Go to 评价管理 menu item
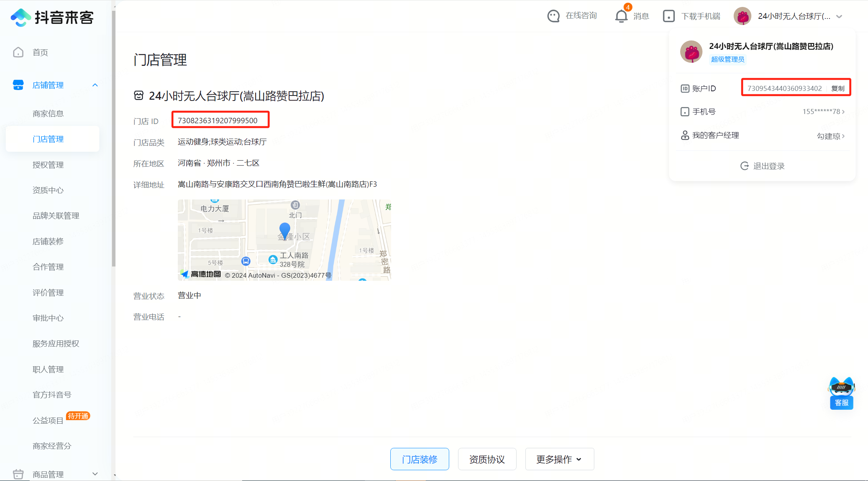This screenshot has width=868, height=481. click(48, 293)
